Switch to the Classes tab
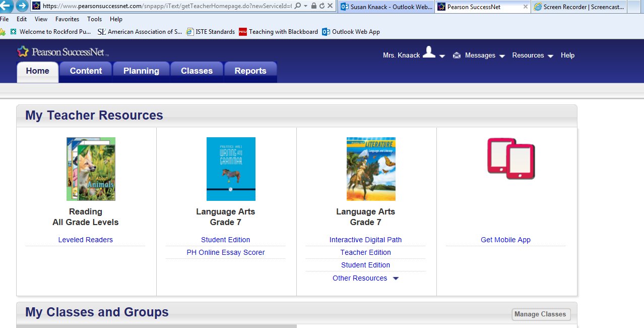This screenshot has height=328, width=644. [197, 72]
